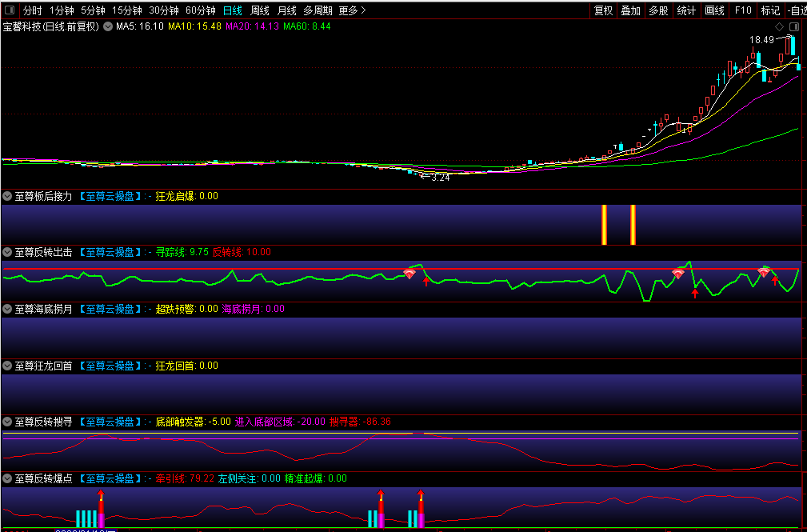Open the 更多 periods menu
Image resolution: width=807 pixels, height=532 pixels.
click(x=352, y=10)
